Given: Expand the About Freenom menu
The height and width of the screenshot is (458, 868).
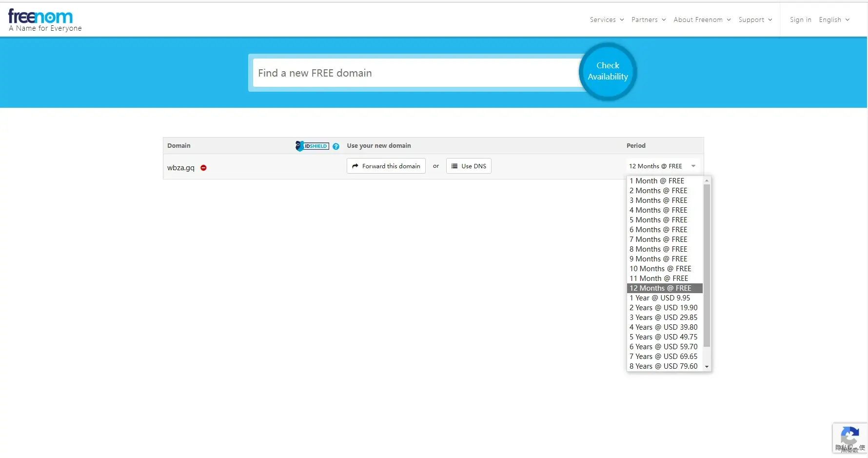Looking at the screenshot, I should pyautogui.click(x=702, y=20).
